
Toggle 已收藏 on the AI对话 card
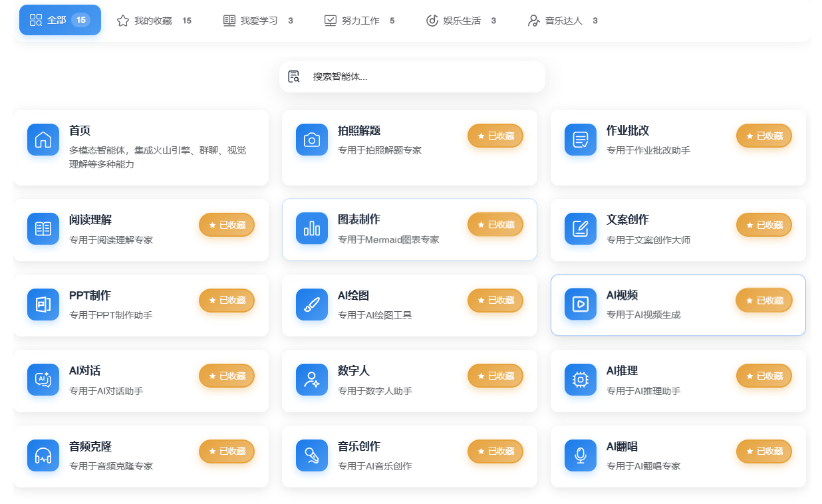(227, 376)
